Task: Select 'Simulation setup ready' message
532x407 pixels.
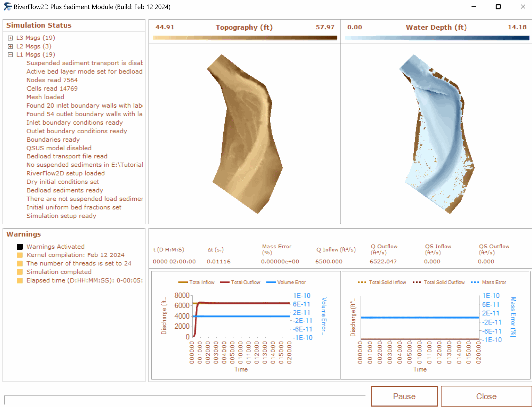Action: tap(61, 216)
